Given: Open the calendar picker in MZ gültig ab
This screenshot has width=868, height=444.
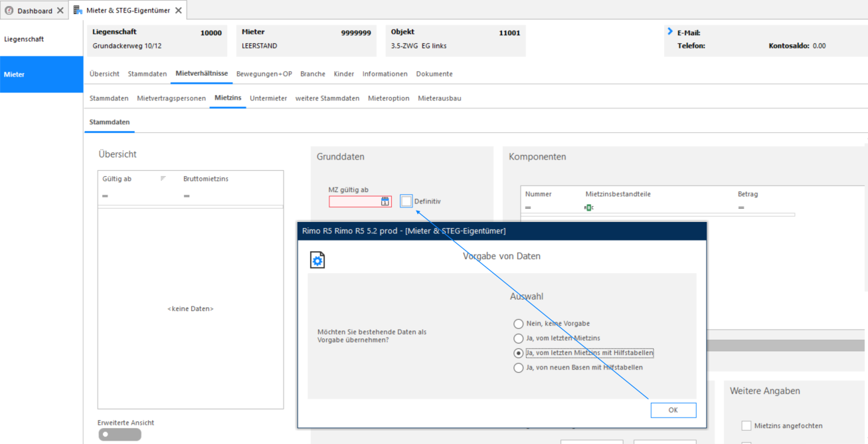Looking at the screenshot, I should click(385, 201).
